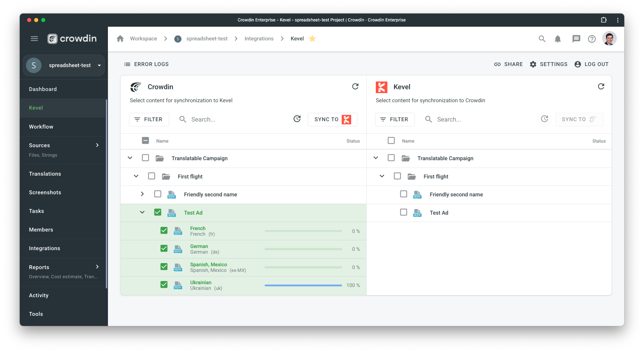
Task: Refresh the Crowdin panel
Action: coord(355,86)
